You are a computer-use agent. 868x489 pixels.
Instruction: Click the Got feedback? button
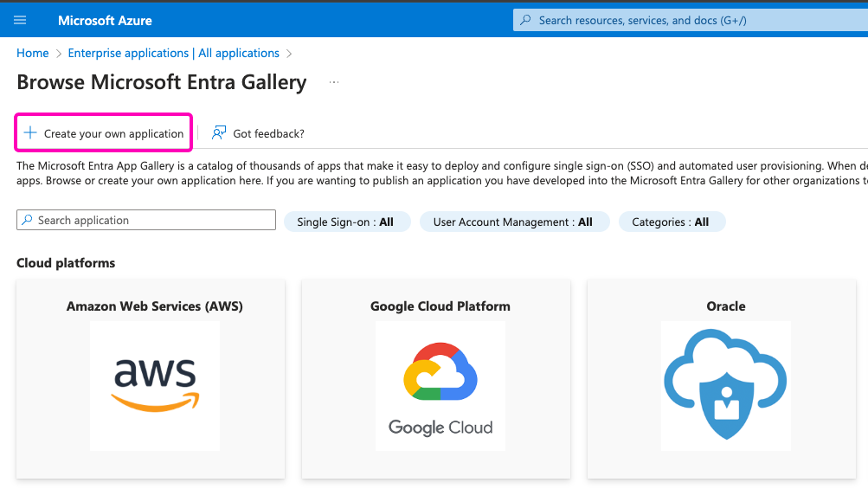[268, 134]
